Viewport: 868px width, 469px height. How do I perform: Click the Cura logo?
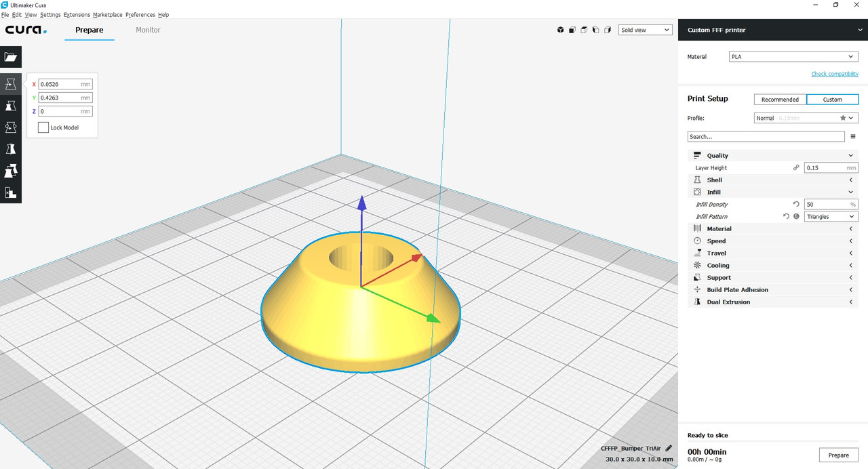(26, 30)
